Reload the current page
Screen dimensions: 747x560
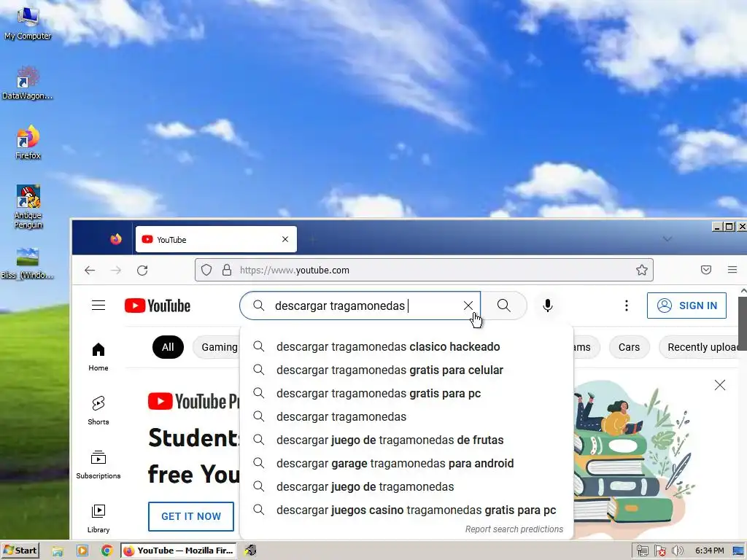pyautogui.click(x=142, y=271)
